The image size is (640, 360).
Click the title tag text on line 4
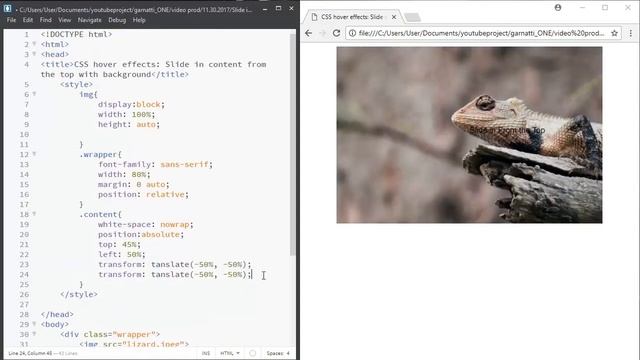(x=153, y=69)
